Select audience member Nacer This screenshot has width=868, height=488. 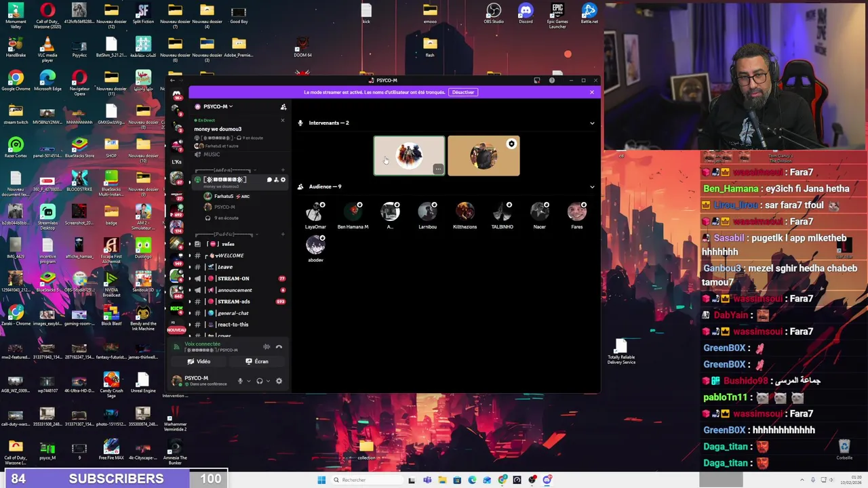tap(539, 216)
